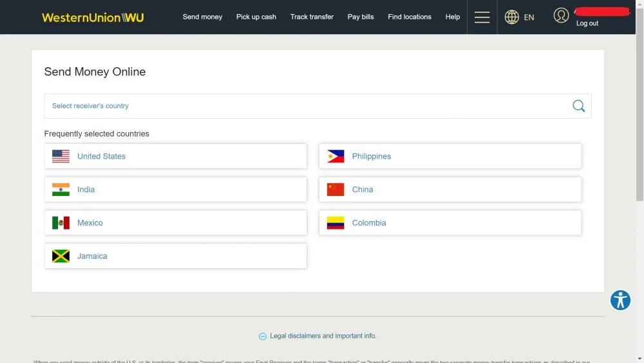This screenshot has height=363, width=644.
Task: Open the user profile icon
Action: click(x=561, y=15)
